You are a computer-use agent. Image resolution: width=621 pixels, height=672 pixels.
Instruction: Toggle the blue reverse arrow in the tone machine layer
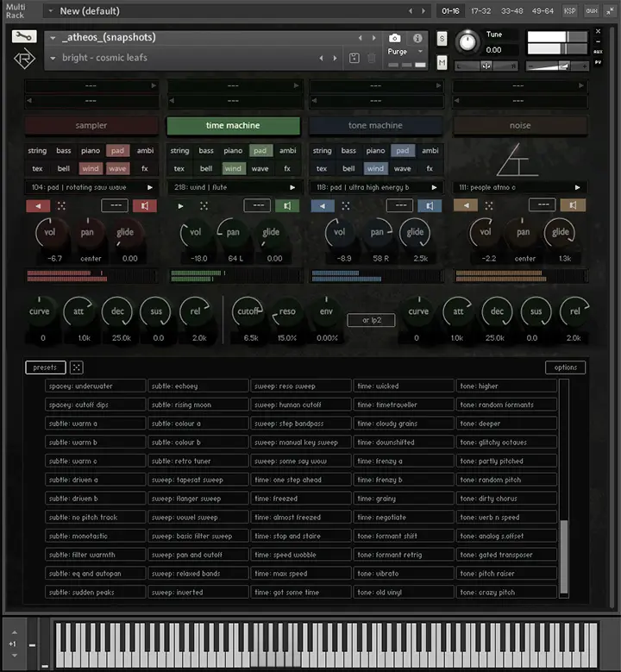pyautogui.click(x=323, y=206)
